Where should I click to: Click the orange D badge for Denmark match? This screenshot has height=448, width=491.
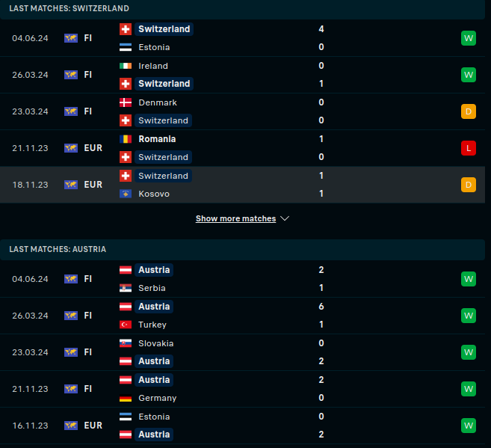tap(469, 111)
